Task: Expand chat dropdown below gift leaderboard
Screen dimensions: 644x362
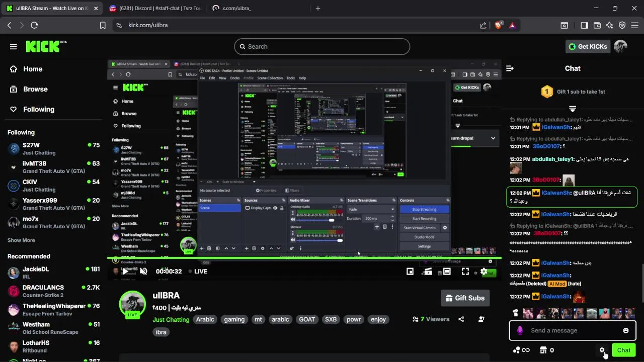Action: (x=573, y=109)
